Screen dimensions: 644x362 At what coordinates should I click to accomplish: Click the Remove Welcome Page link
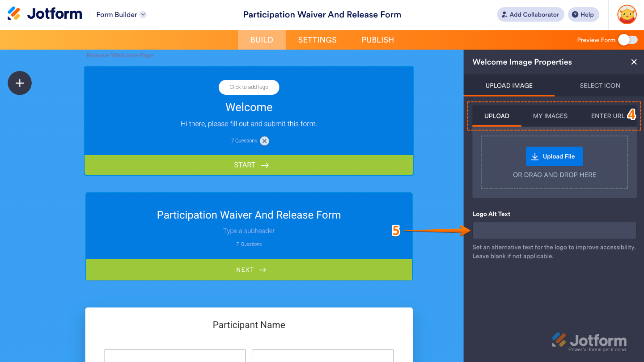120,55
